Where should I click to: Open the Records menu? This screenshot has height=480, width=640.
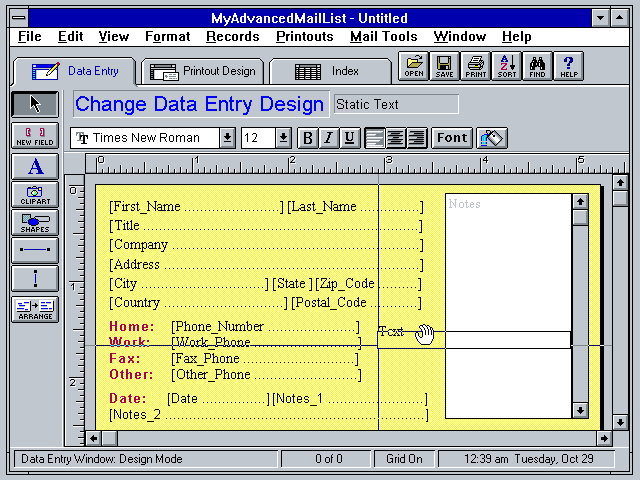(x=233, y=37)
